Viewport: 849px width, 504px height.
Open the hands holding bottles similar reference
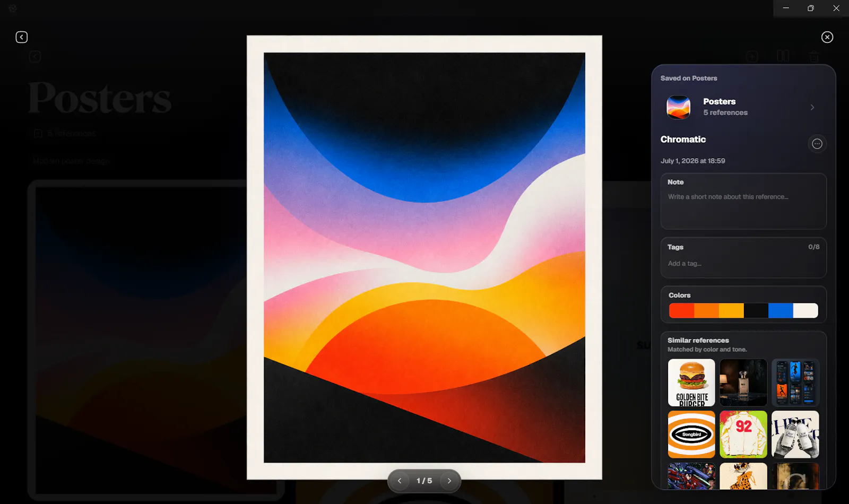pyautogui.click(x=795, y=435)
